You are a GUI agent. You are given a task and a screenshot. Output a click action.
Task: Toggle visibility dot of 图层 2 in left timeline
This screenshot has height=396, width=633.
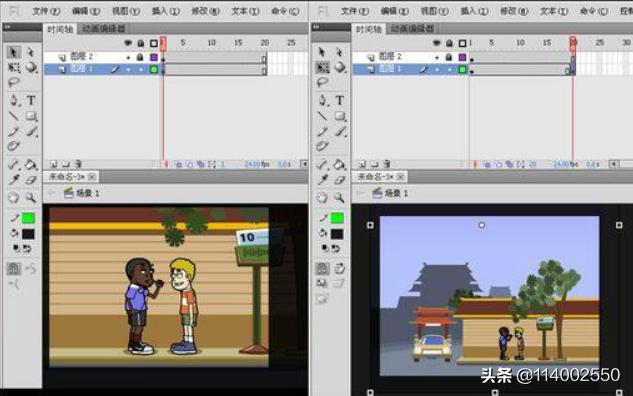coord(128,58)
